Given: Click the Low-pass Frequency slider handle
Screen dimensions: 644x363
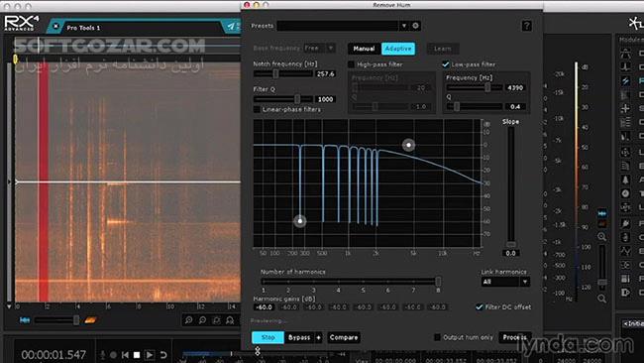Looking at the screenshot, I should click(487, 87).
